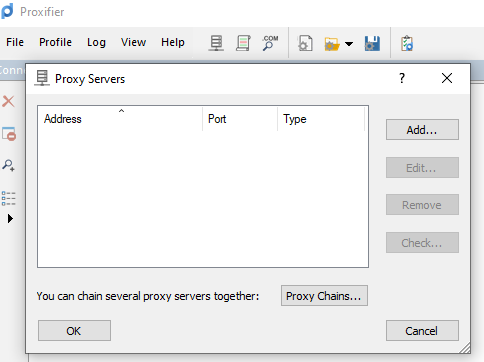Image resolution: width=484 pixels, height=362 pixels.
Task: Click the dialog resize grip corner
Action: [465, 347]
